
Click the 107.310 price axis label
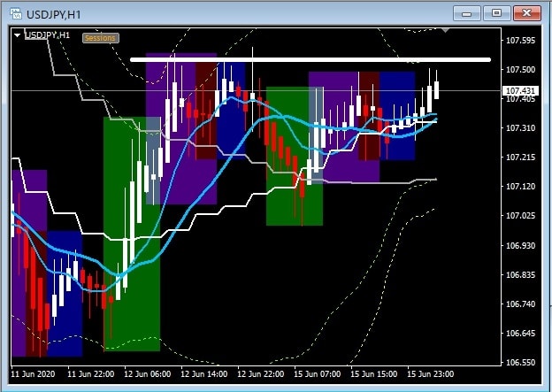[519, 128]
